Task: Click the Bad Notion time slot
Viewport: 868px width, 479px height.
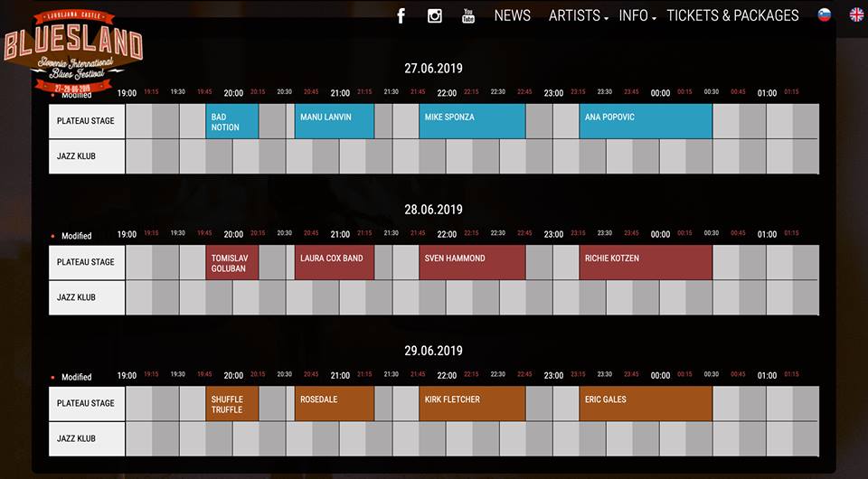Action: click(232, 121)
